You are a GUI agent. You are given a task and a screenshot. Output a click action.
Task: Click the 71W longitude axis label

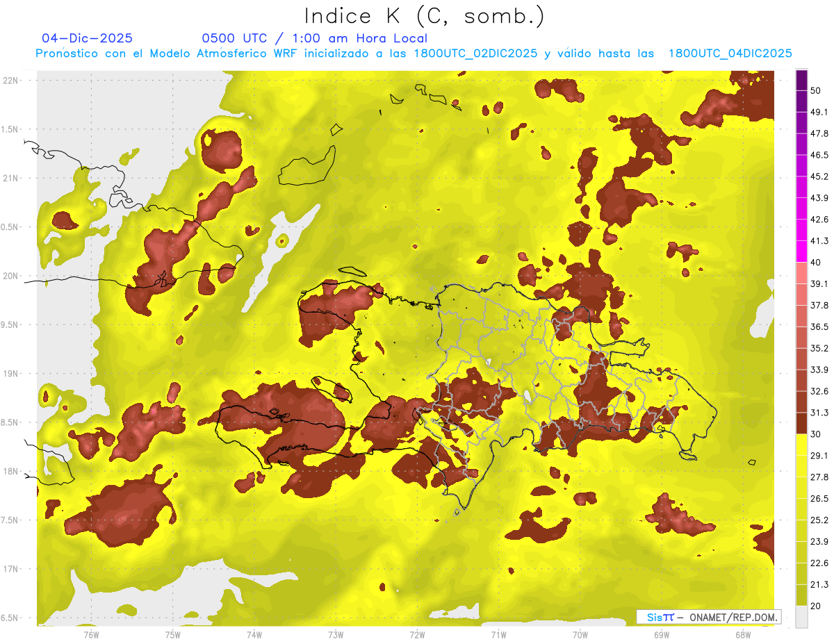498,634
